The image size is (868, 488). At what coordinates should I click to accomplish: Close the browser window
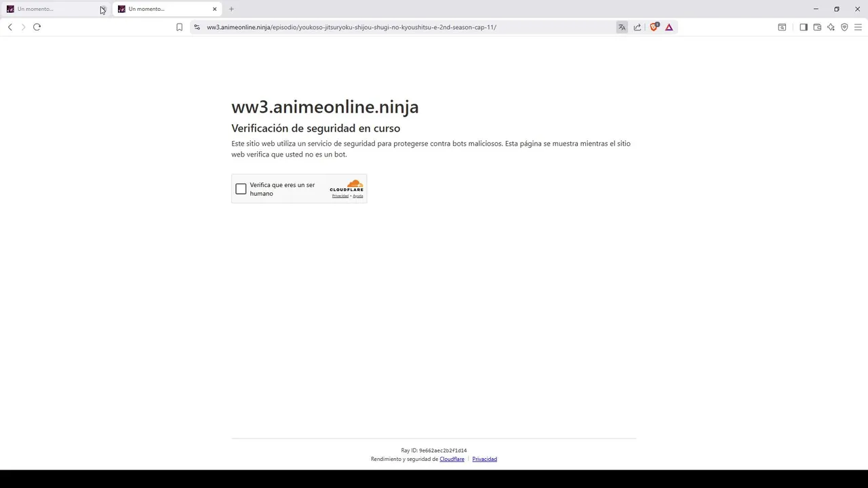(x=857, y=9)
